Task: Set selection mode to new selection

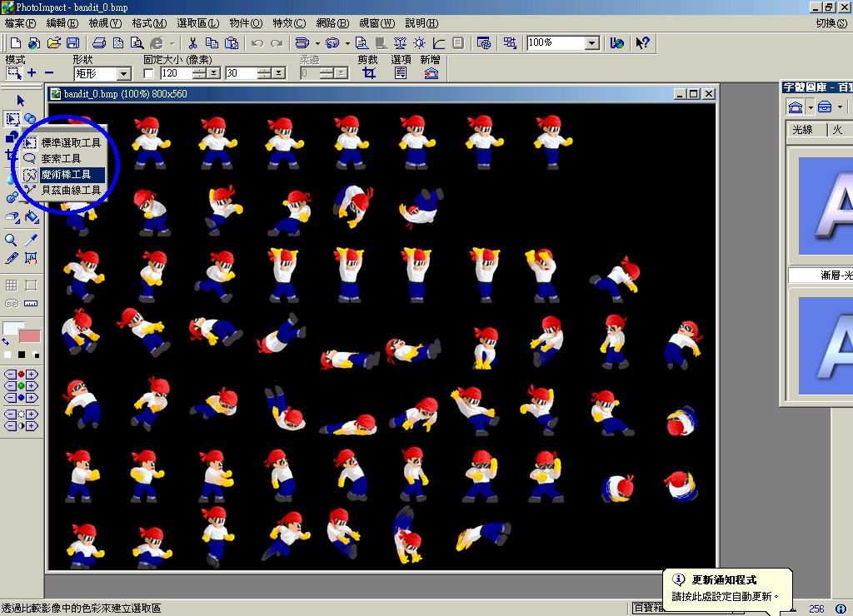Action: click(13, 73)
